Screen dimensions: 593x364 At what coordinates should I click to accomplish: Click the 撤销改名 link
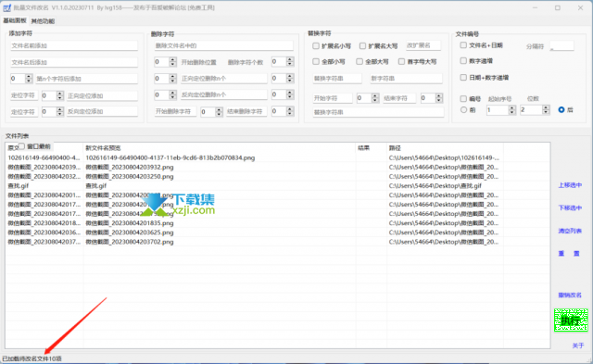click(x=570, y=295)
